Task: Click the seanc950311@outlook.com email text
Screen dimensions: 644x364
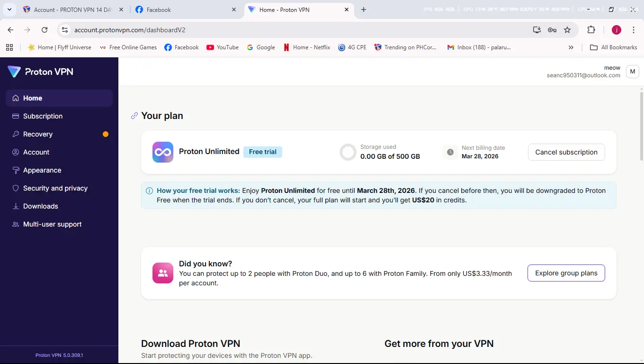Action: (583, 75)
